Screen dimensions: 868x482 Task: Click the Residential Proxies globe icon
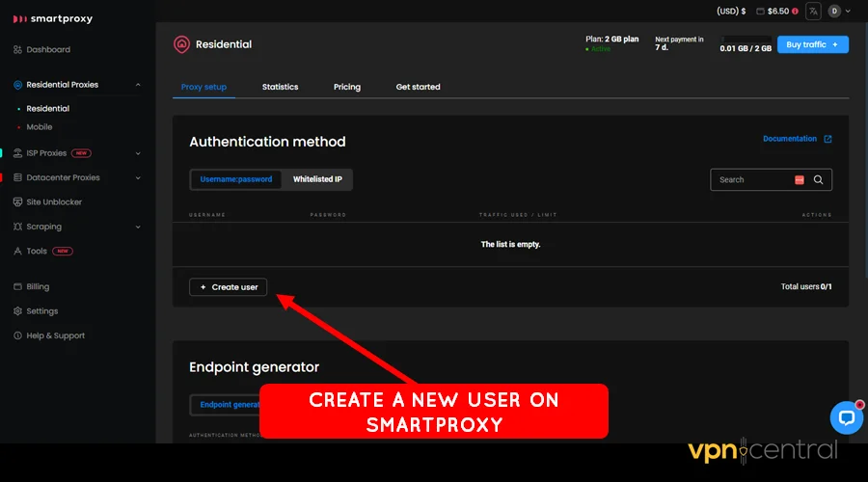pyautogui.click(x=17, y=85)
